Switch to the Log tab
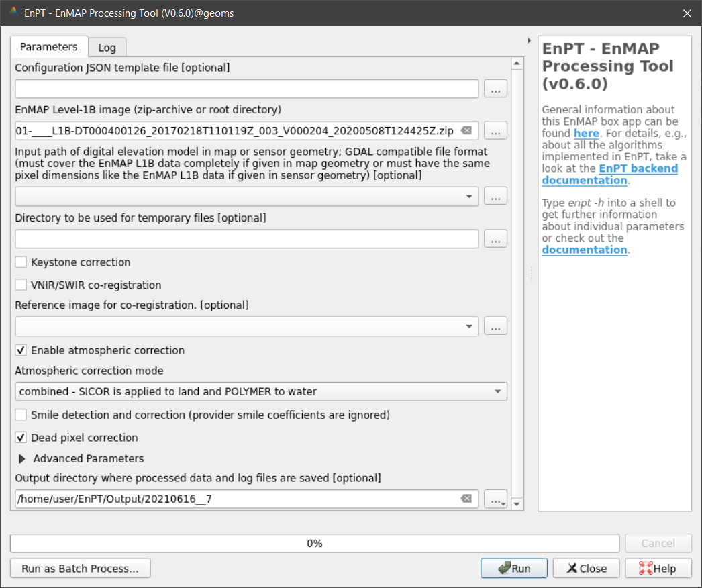Screen dimensions: 702x588 tap(107, 48)
